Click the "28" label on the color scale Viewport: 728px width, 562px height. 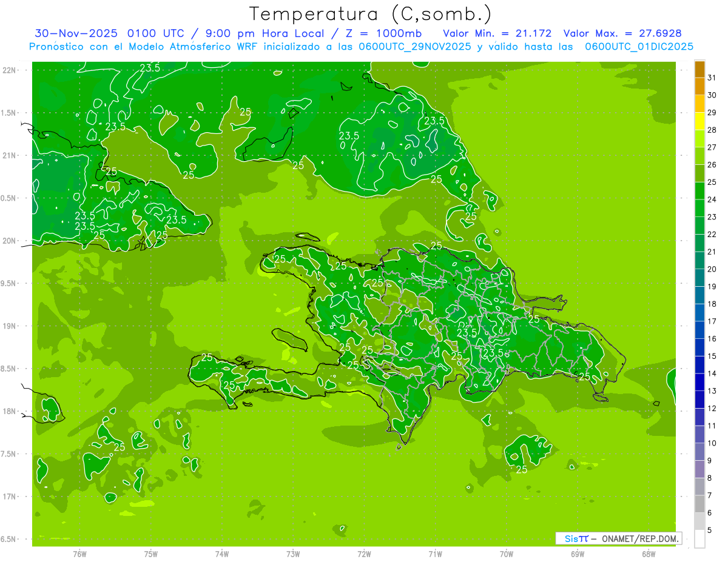coord(712,130)
